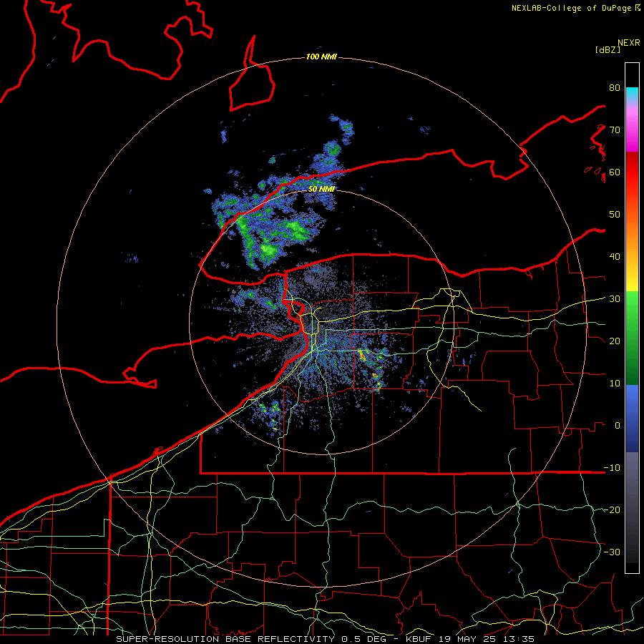Click the 70 dBZ scale value
Viewport: 644px width, 644px height.
[x=615, y=130]
